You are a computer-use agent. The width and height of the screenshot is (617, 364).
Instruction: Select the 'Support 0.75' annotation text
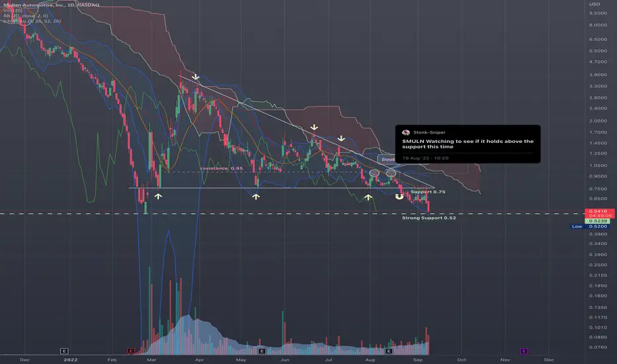point(428,192)
